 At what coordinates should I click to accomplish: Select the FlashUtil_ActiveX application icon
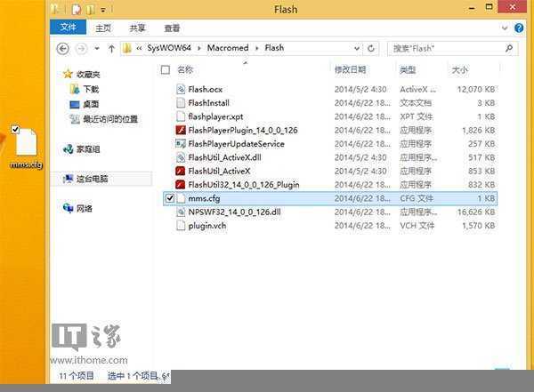pos(181,171)
